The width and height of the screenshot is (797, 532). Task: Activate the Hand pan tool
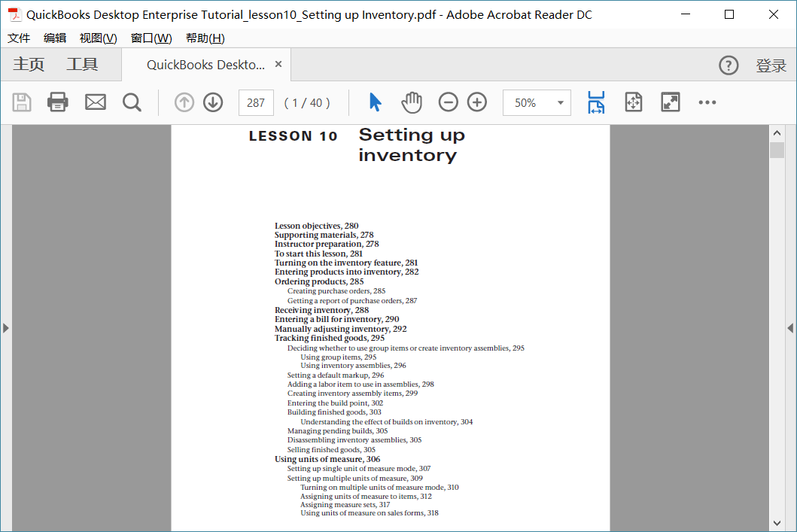(x=412, y=102)
